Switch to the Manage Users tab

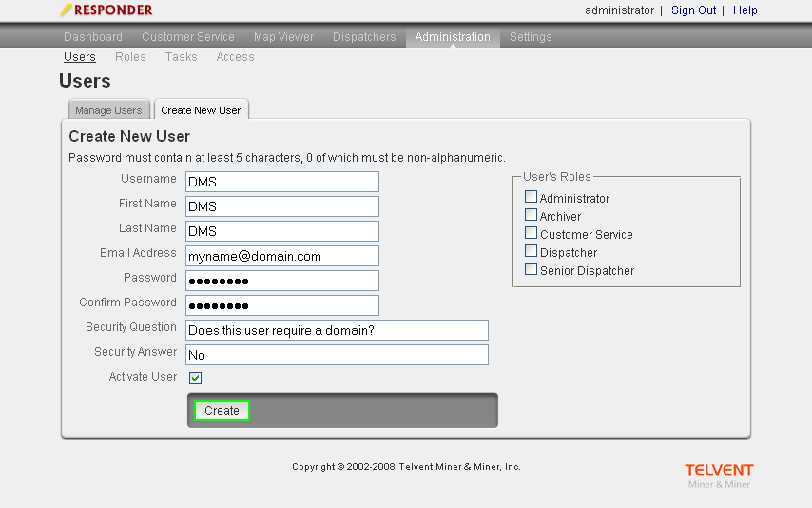coord(108,110)
